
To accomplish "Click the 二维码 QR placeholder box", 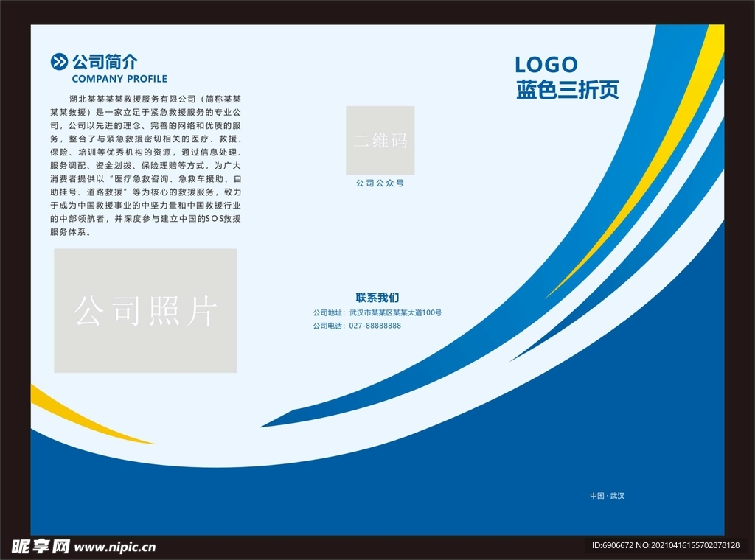I will pos(380,141).
